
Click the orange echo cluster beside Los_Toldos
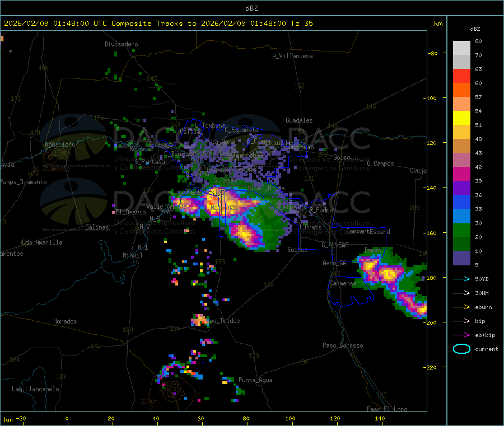(x=199, y=320)
